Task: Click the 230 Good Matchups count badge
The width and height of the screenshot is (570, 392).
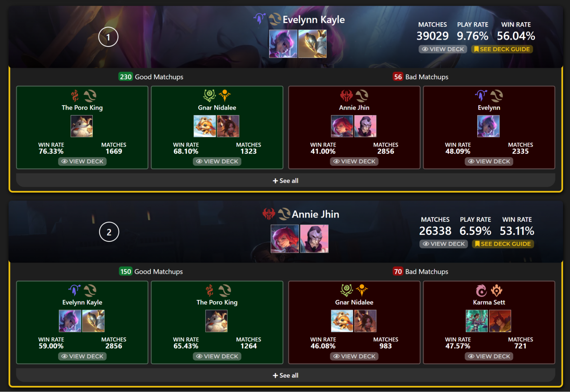Action: tap(126, 77)
